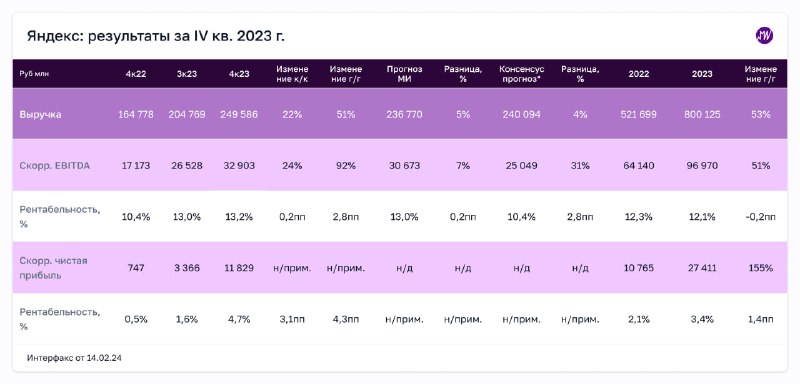Click the Руб млн header cell

point(34,74)
